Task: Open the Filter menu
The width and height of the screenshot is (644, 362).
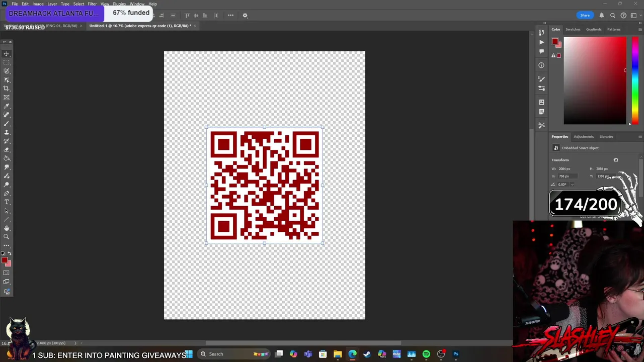Action: [x=92, y=4]
